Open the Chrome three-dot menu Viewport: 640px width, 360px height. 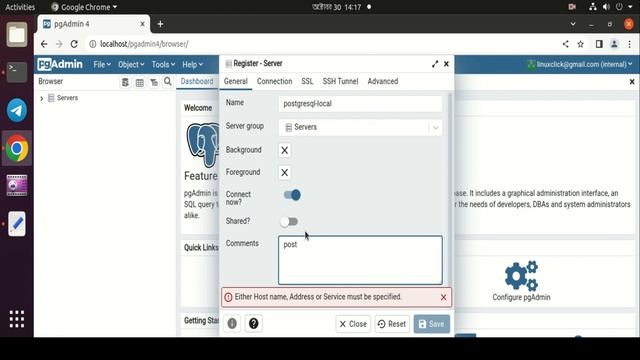[x=629, y=44]
